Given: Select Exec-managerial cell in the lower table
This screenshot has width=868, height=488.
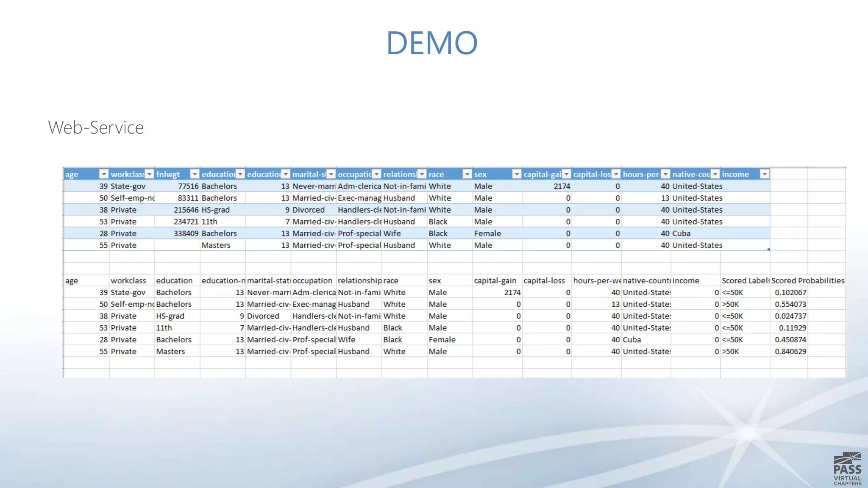Looking at the screenshot, I should [314, 304].
